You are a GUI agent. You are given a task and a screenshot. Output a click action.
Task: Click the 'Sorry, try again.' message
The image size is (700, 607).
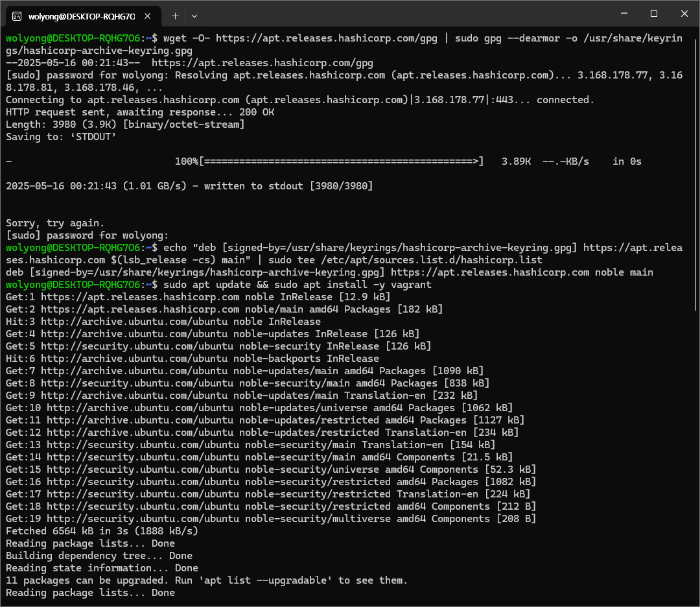point(55,223)
